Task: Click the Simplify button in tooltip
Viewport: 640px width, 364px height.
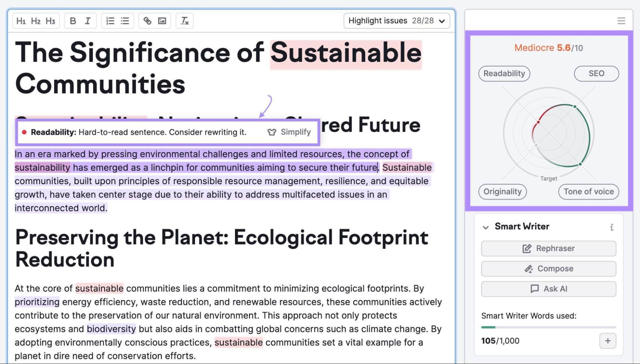Action: 289,132
